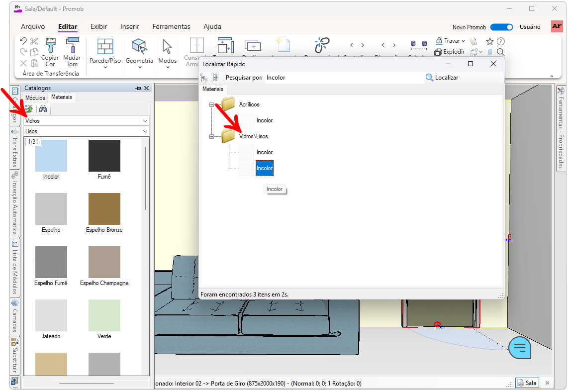This screenshot has width=568, height=392.
Task: Switch to the Módulos tab
Action: coord(35,98)
